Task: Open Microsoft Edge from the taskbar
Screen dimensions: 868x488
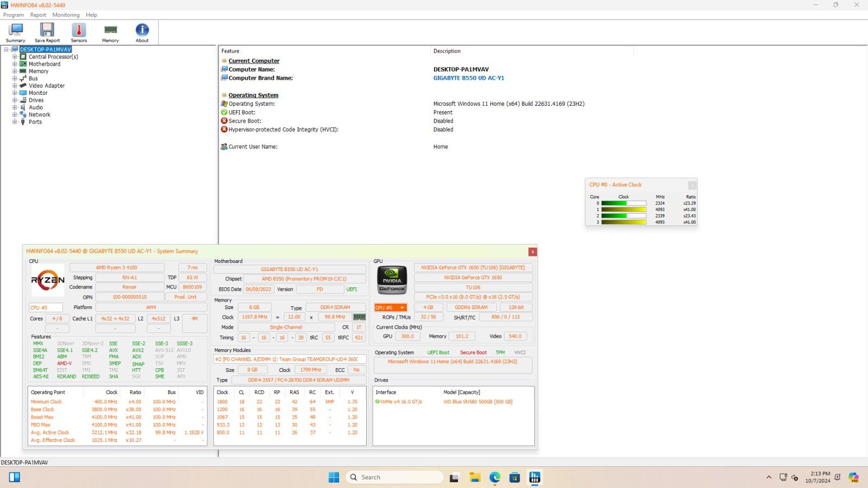Action: coord(495,477)
